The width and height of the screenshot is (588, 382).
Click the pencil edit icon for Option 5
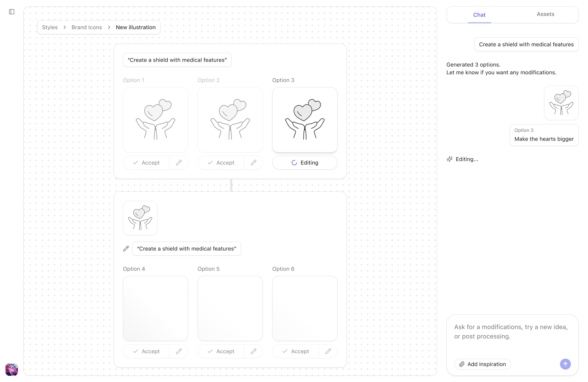point(254,351)
